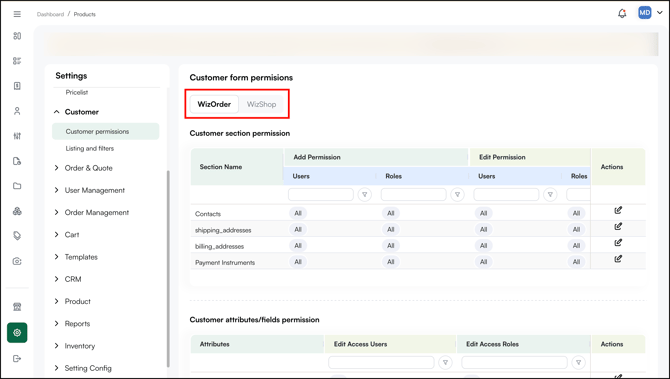
Task: Click Add Permission Users filter input
Action: pos(320,194)
